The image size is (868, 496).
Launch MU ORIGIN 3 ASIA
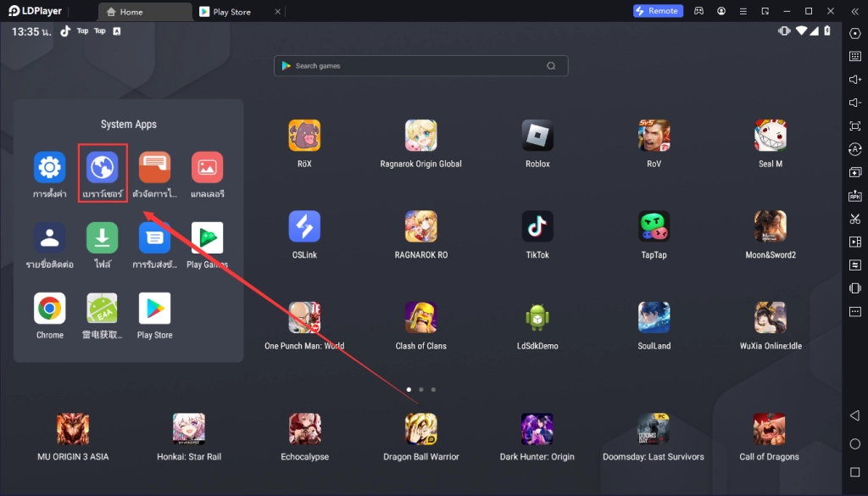click(73, 429)
